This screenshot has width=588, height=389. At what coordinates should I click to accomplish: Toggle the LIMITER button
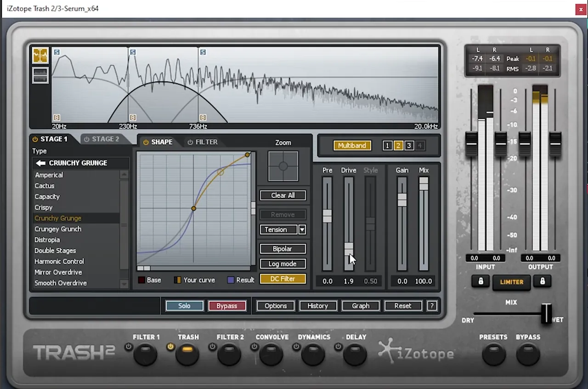click(511, 282)
